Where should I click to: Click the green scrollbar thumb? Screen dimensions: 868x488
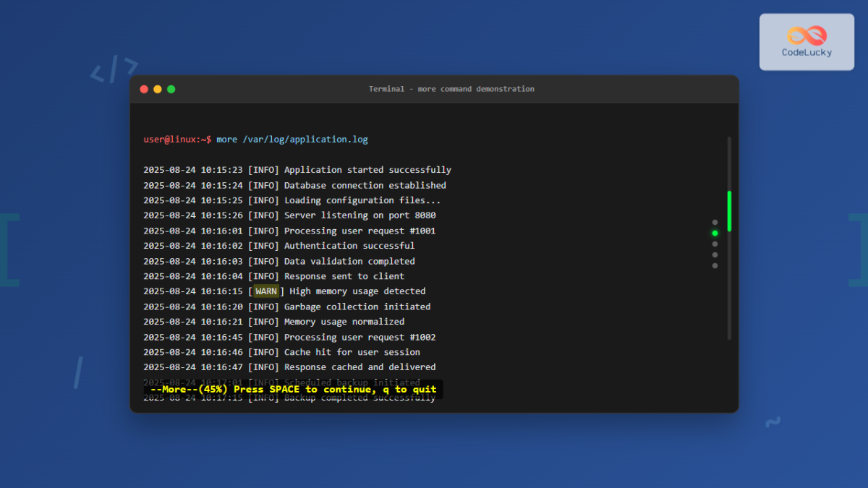[729, 210]
